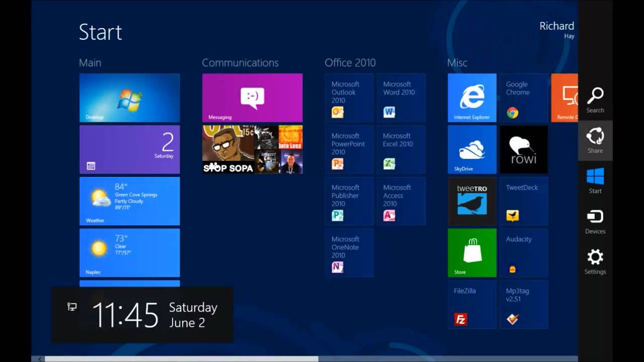The image size is (644, 362).
Task: Launch Microsoft PowerPoint 2010
Action: click(x=349, y=149)
